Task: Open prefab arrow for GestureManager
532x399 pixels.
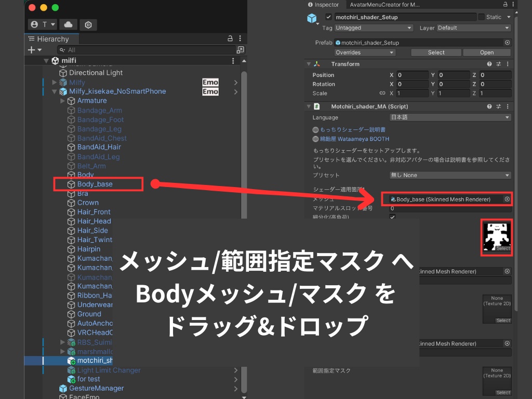Action: coord(236,389)
